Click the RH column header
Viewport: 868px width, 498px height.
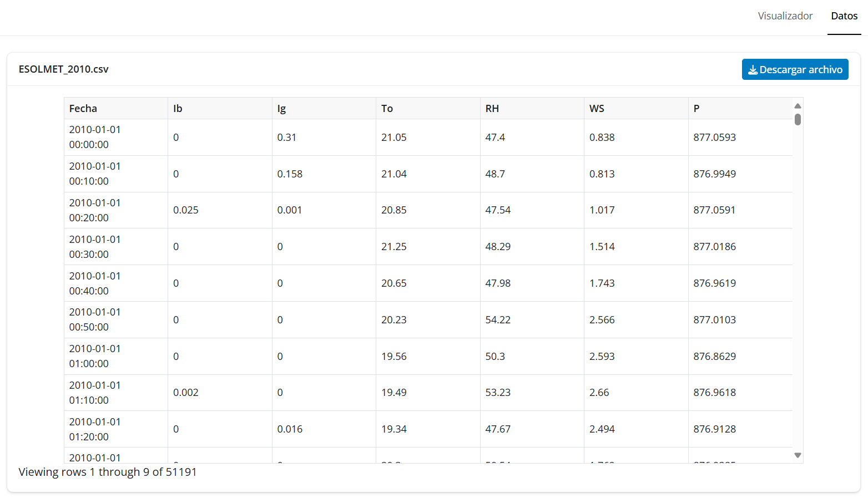[x=492, y=109]
